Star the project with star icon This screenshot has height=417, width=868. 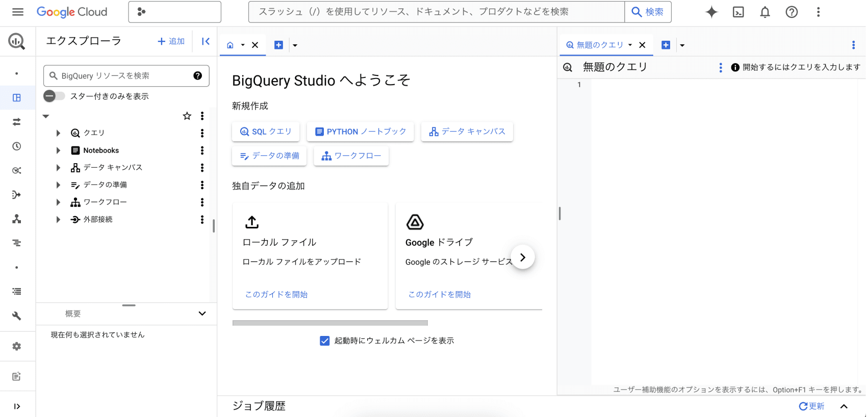[187, 116]
